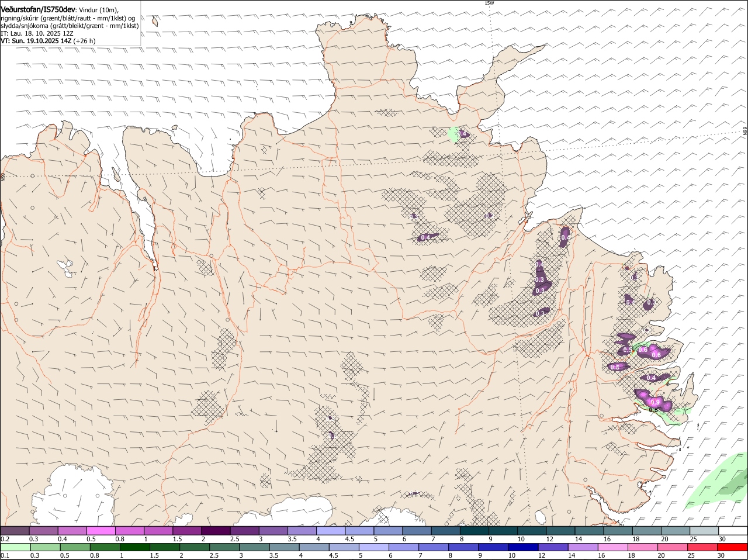Pick the white swatch after 30 in the upper legend
Image resolution: width=748 pixels, height=560 pixels.
[733, 530]
